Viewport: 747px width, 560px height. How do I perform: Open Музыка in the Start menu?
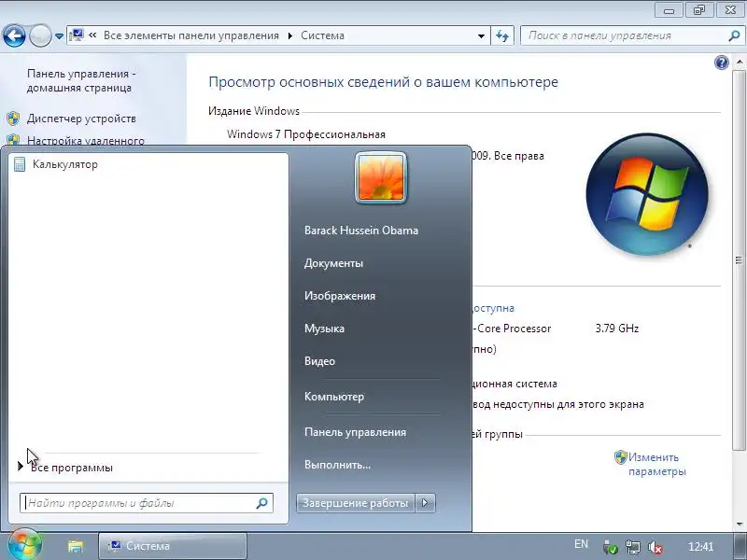point(324,329)
